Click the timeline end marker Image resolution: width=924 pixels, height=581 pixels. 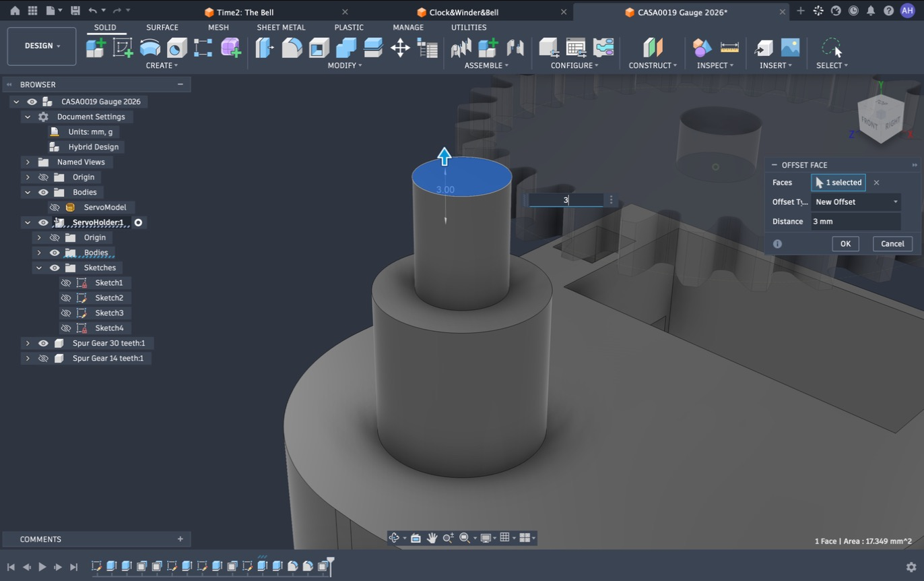[330, 565]
